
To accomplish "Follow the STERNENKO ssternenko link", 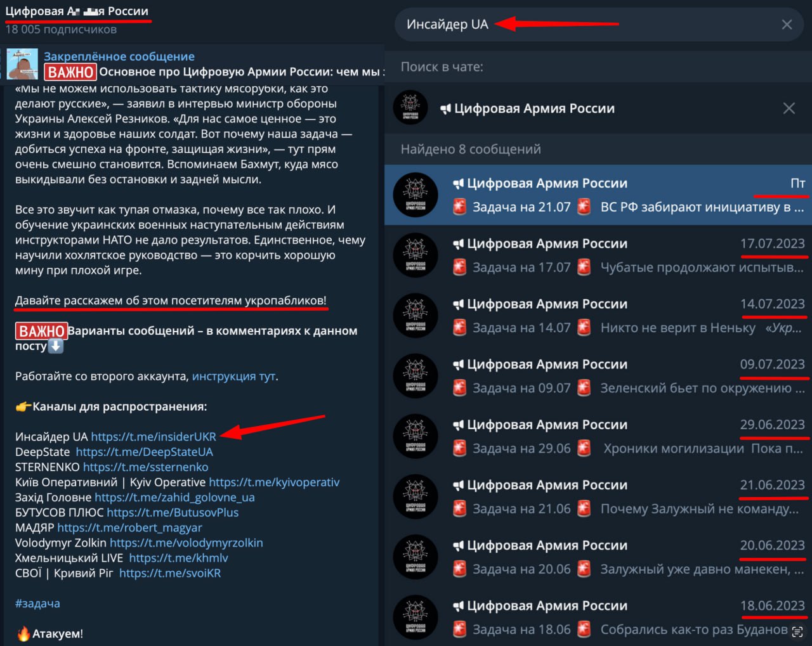I will (145, 467).
